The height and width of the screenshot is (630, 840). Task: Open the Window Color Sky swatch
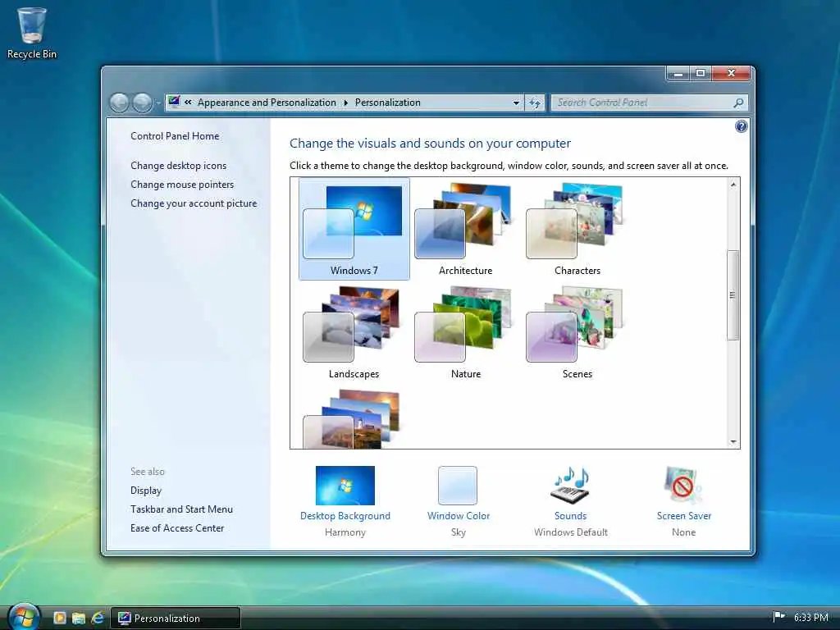[x=458, y=486]
